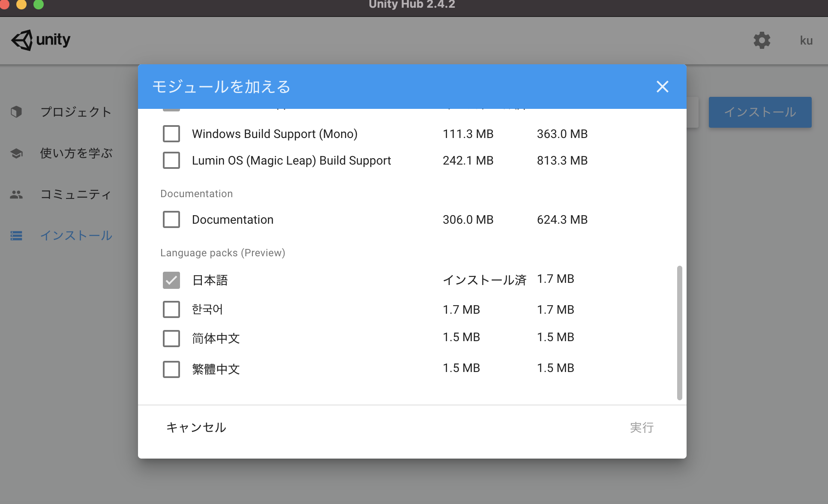
Task: Click the Lumin OS (Magic Leap) Build Support label
Action: [x=291, y=160]
